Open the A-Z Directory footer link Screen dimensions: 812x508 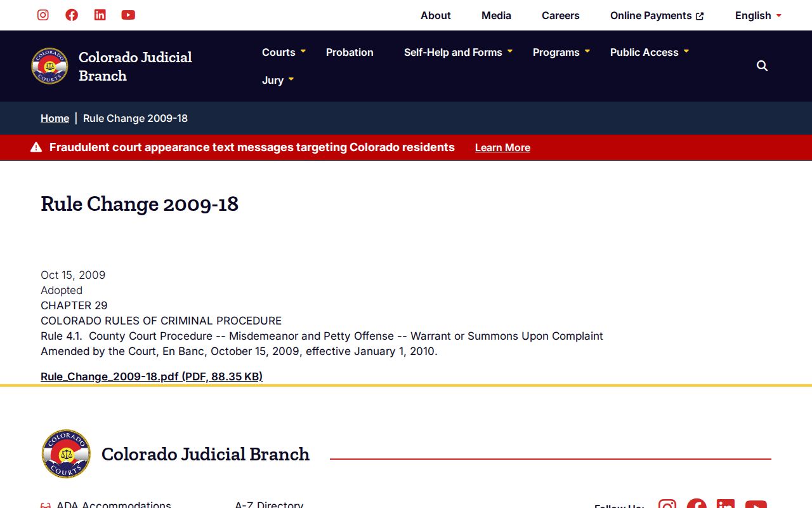click(x=269, y=505)
